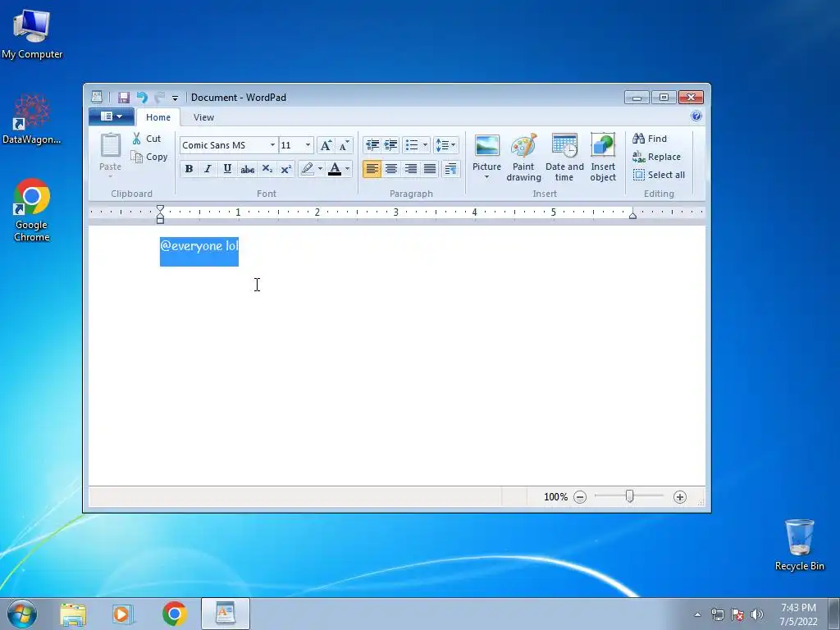The width and height of the screenshot is (840, 630).
Task: Toggle Italic formatting
Action: [208, 169]
